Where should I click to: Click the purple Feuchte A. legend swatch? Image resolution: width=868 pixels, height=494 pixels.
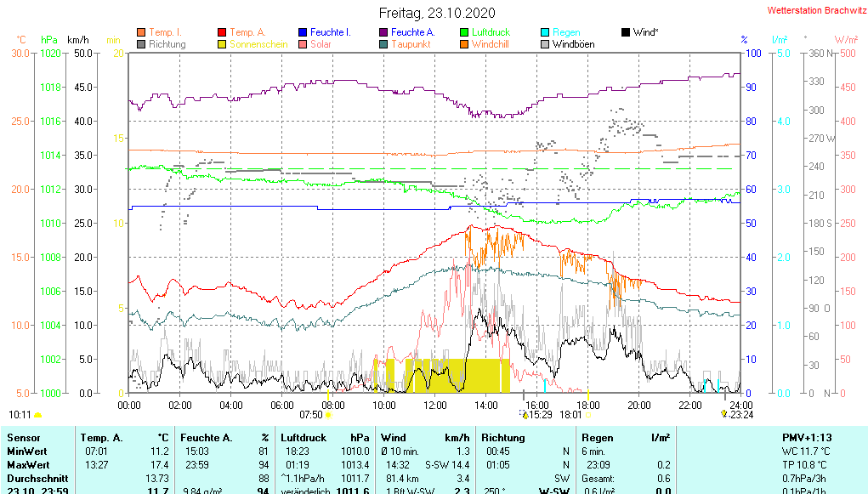click(383, 32)
